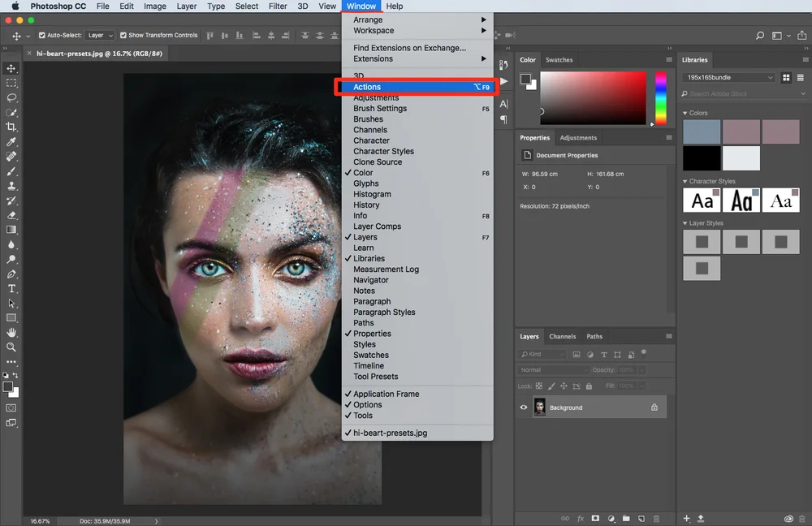Click the delete layer trash icon
This screenshot has height=526, width=812.
pyautogui.click(x=656, y=518)
